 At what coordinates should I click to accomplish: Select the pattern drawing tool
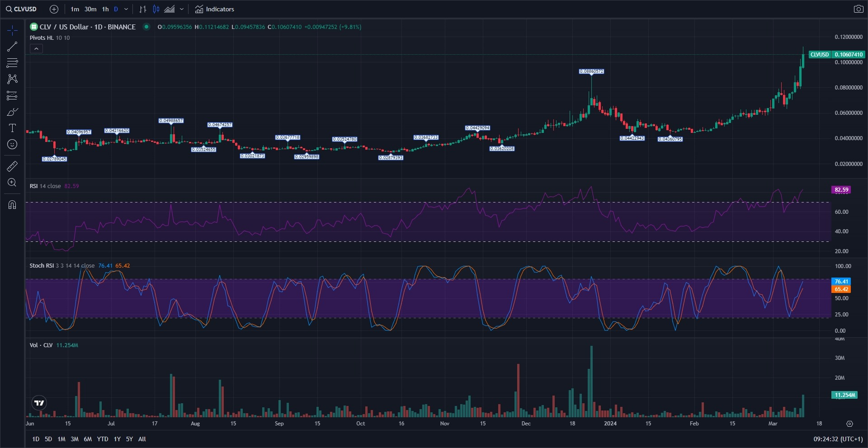[x=12, y=79]
